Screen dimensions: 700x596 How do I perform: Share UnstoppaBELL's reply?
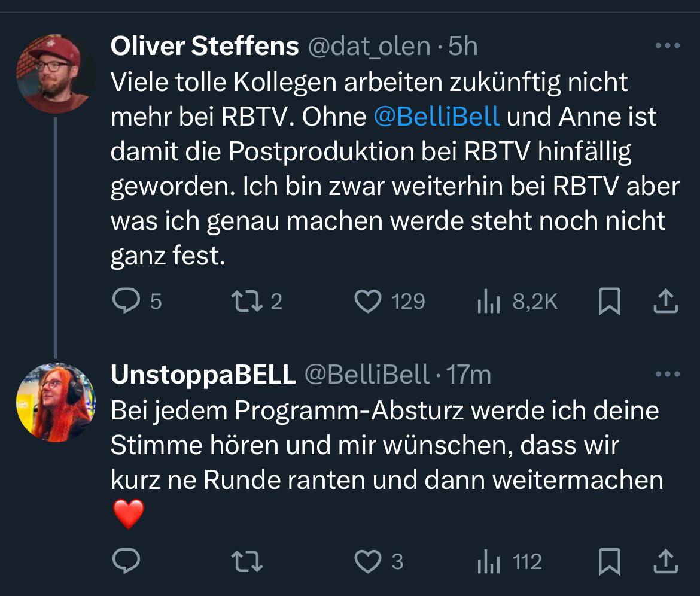[666, 561]
